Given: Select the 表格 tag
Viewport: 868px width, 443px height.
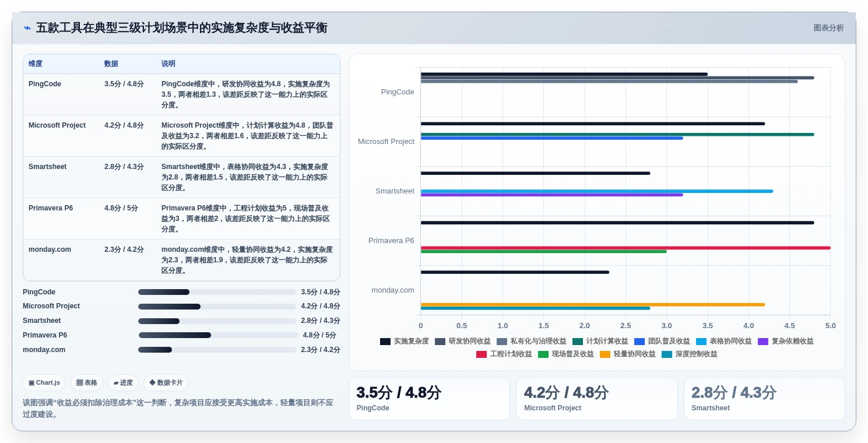Looking at the screenshot, I should pyautogui.click(x=87, y=383).
